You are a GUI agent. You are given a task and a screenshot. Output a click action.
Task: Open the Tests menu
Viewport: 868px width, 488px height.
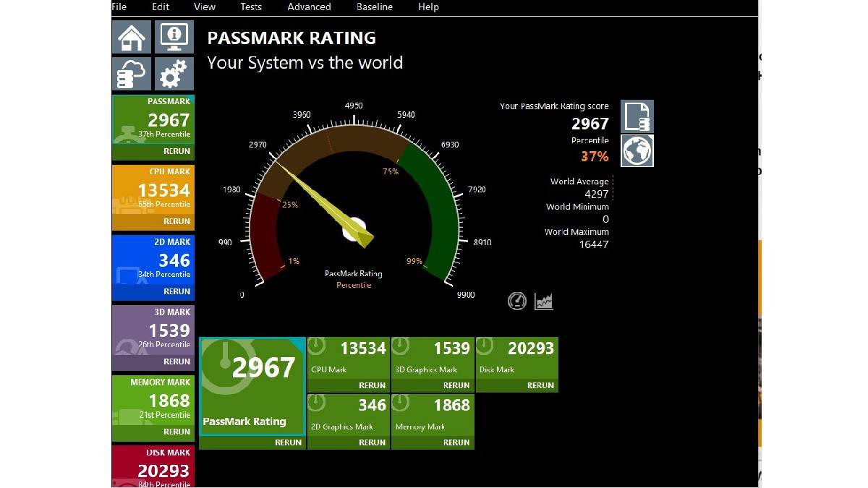pyautogui.click(x=251, y=7)
